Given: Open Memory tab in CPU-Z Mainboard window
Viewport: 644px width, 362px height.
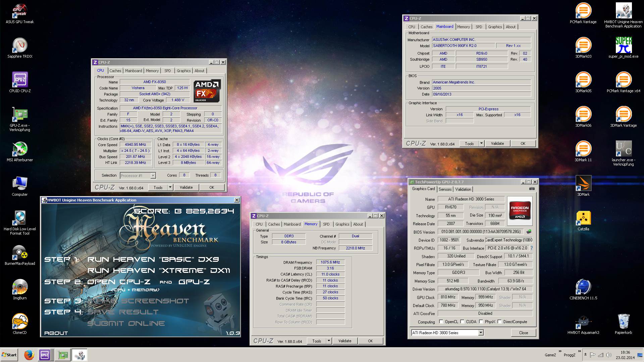Looking at the screenshot, I should coord(463,27).
